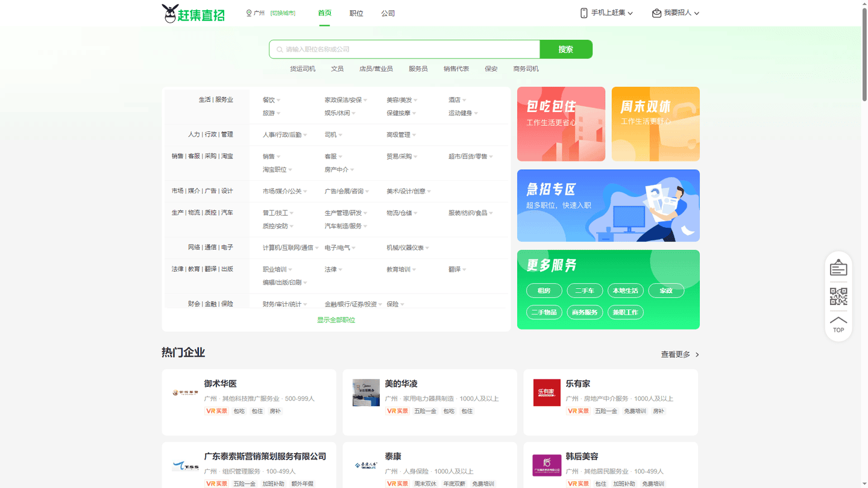Click the 御术华医 company logo
Screen dimensions: 868x488
tap(186, 393)
